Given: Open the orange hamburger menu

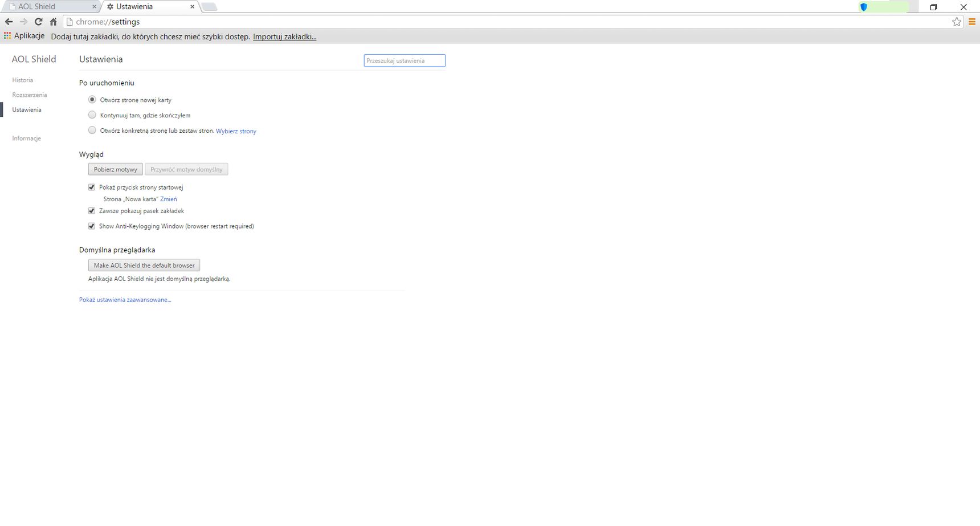Looking at the screenshot, I should tap(972, 22).
